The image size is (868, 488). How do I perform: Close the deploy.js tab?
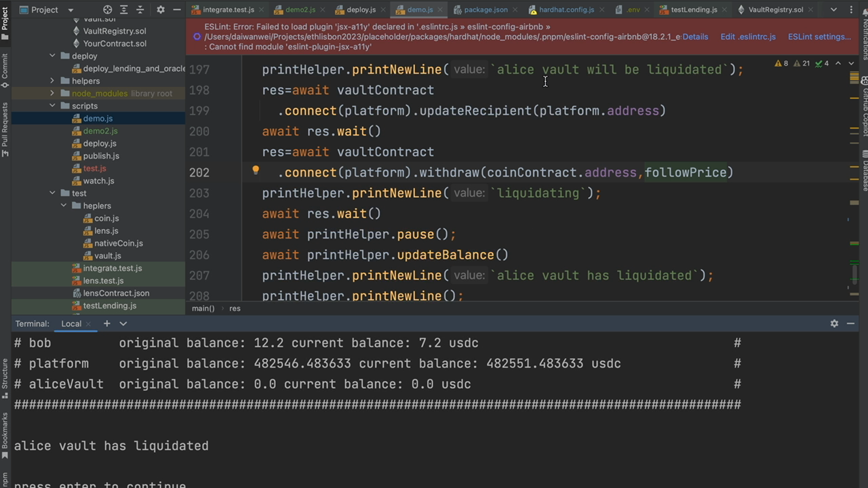point(384,10)
